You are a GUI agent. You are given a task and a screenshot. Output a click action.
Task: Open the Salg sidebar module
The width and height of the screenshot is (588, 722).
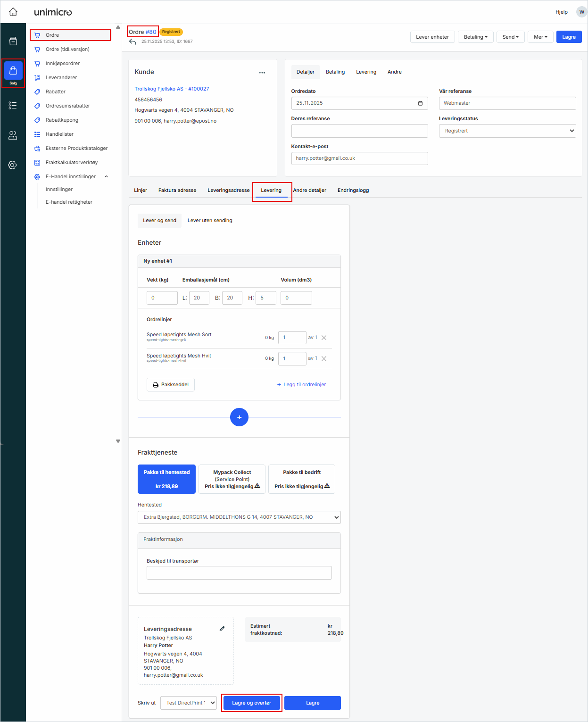click(x=13, y=73)
